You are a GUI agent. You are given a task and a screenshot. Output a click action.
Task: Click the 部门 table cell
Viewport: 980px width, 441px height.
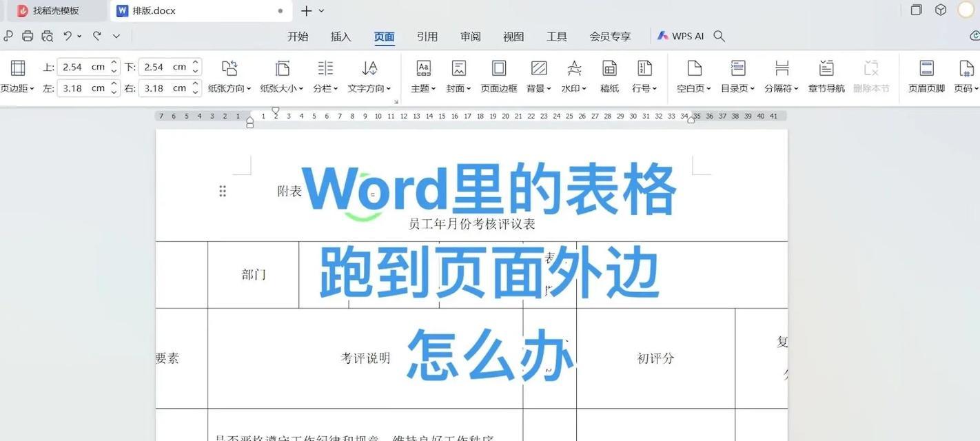tap(254, 274)
